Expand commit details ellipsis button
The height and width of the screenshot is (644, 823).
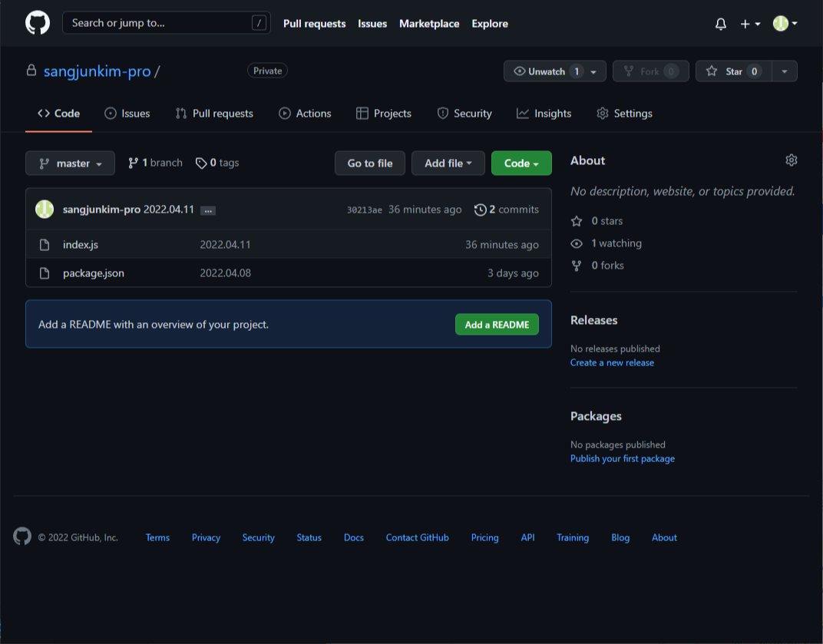[208, 210]
